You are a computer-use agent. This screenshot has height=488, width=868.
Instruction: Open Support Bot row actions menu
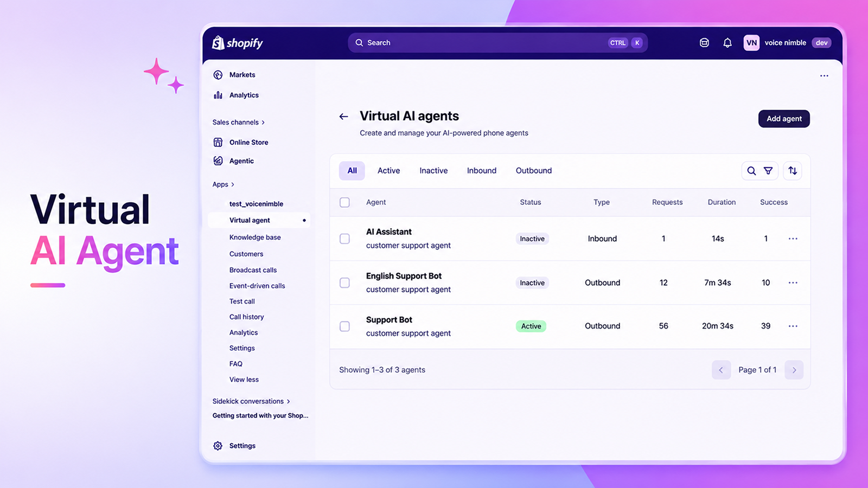[x=793, y=326]
